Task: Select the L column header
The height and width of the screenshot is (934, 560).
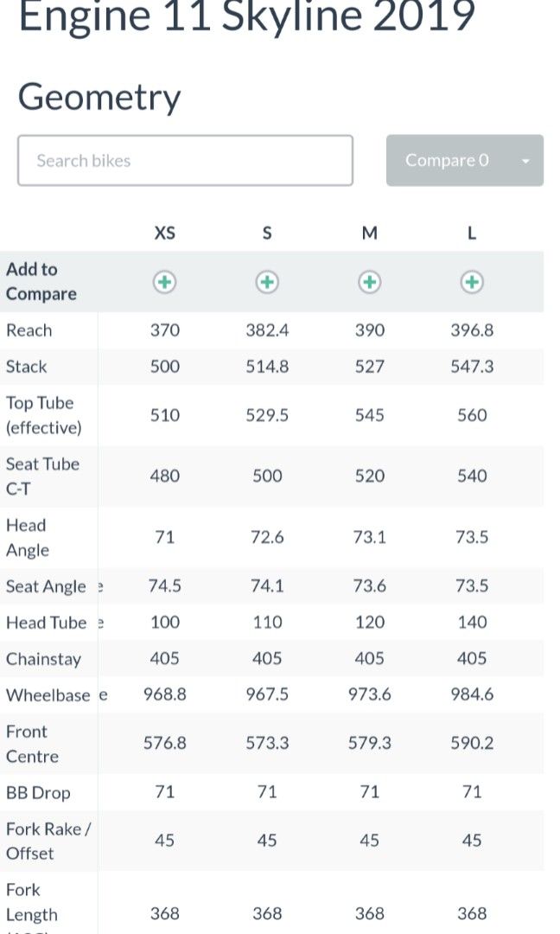Action: click(x=472, y=233)
